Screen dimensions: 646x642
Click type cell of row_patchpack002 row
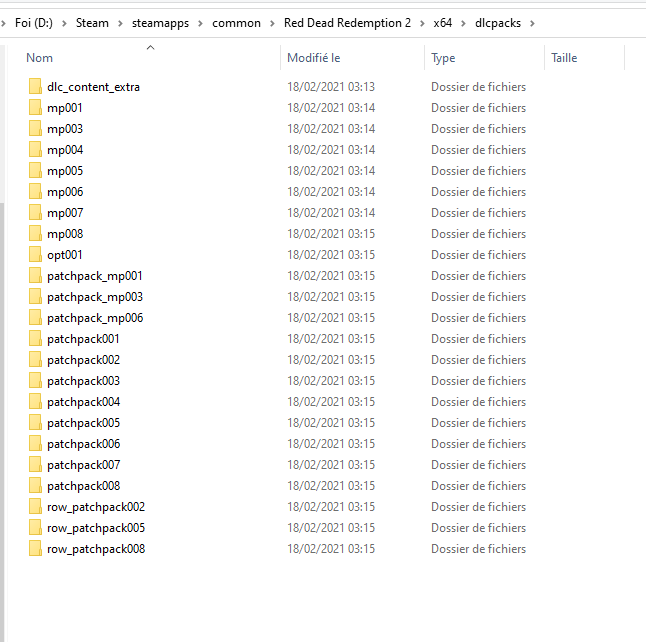tap(478, 507)
